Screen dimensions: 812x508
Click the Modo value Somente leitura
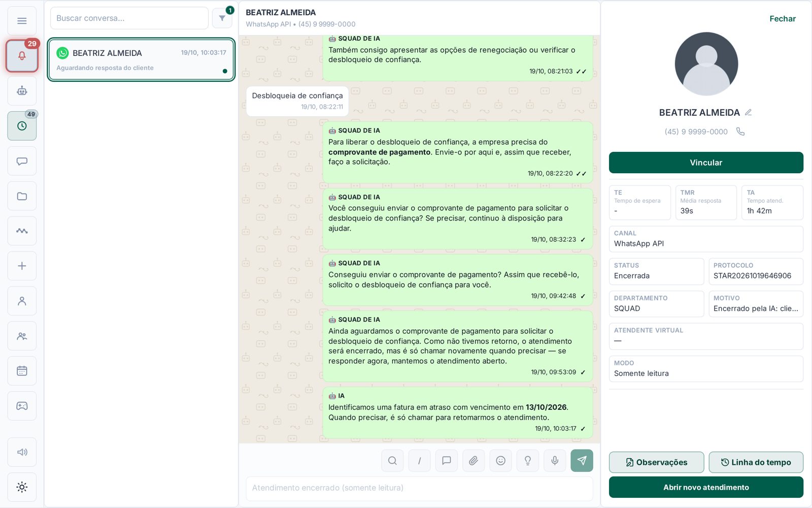click(x=641, y=373)
